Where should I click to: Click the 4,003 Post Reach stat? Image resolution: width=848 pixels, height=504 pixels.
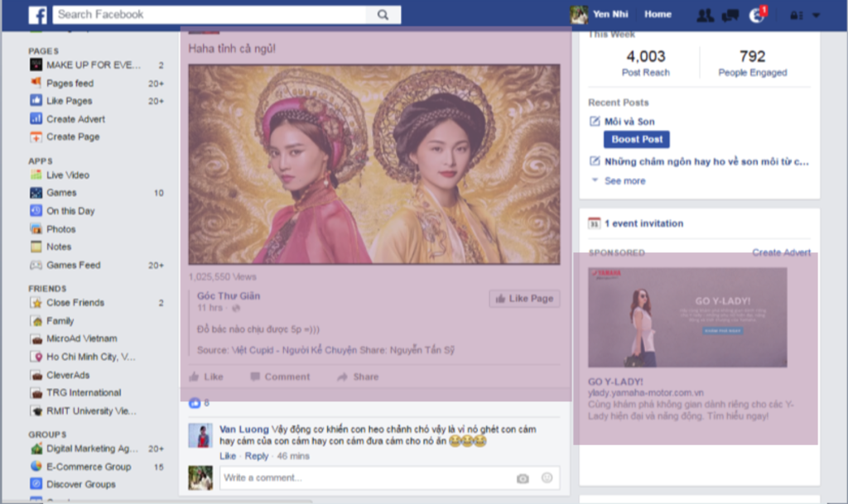click(646, 63)
